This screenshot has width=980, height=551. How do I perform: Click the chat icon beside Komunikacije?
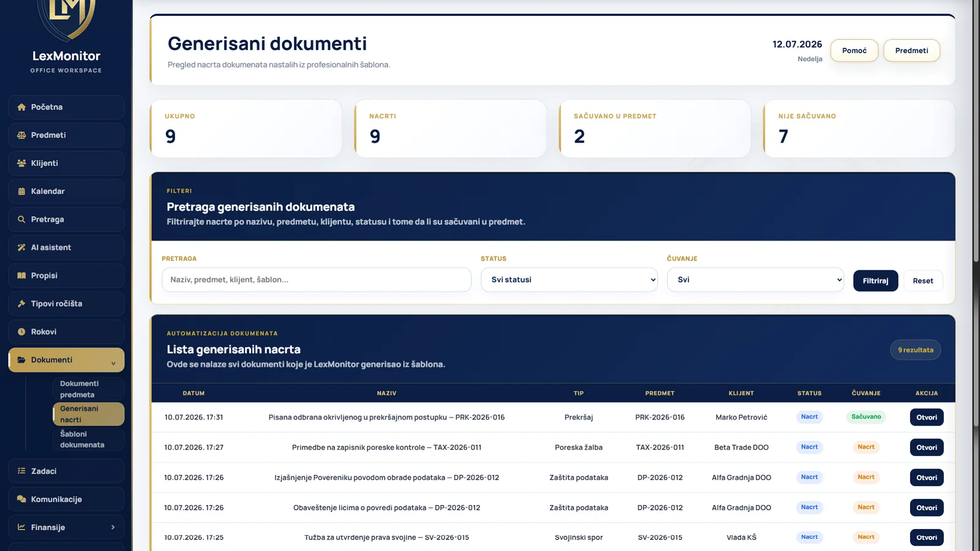[21, 500]
